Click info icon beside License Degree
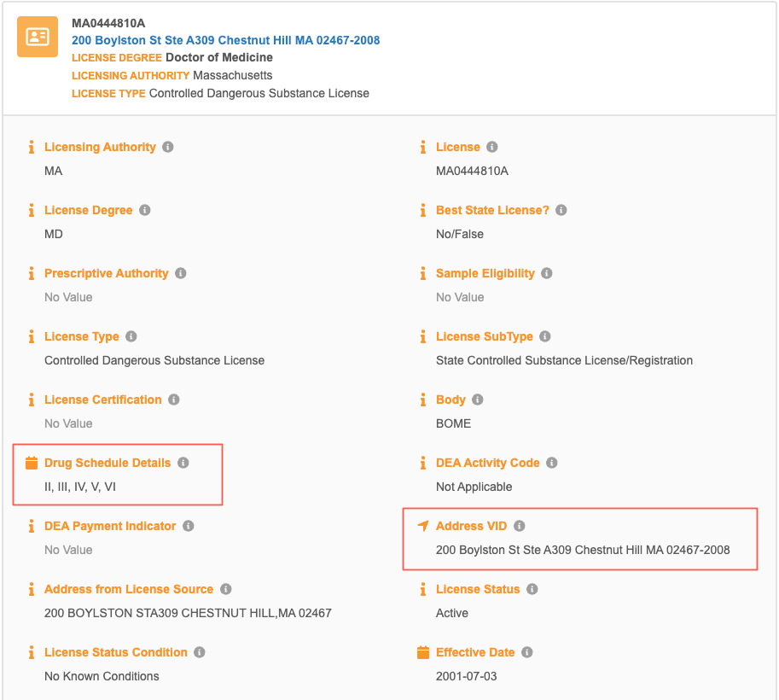The image size is (779, 700). point(145,210)
